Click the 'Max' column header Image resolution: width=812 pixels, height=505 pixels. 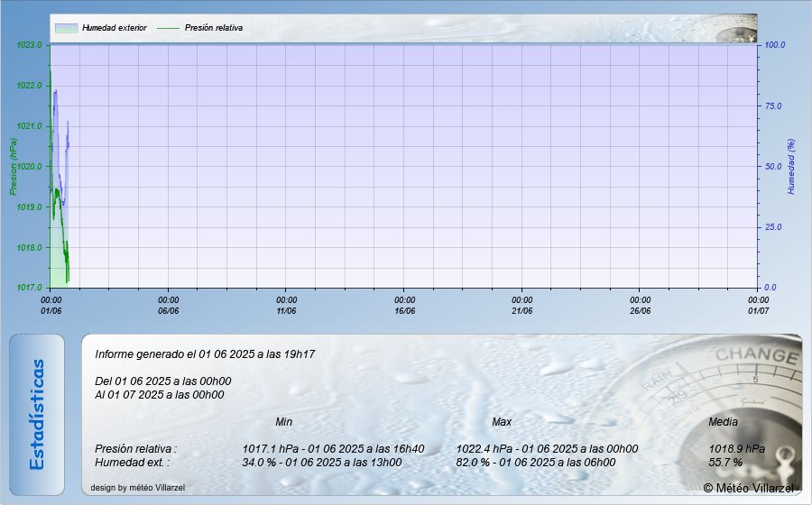[502, 422]
